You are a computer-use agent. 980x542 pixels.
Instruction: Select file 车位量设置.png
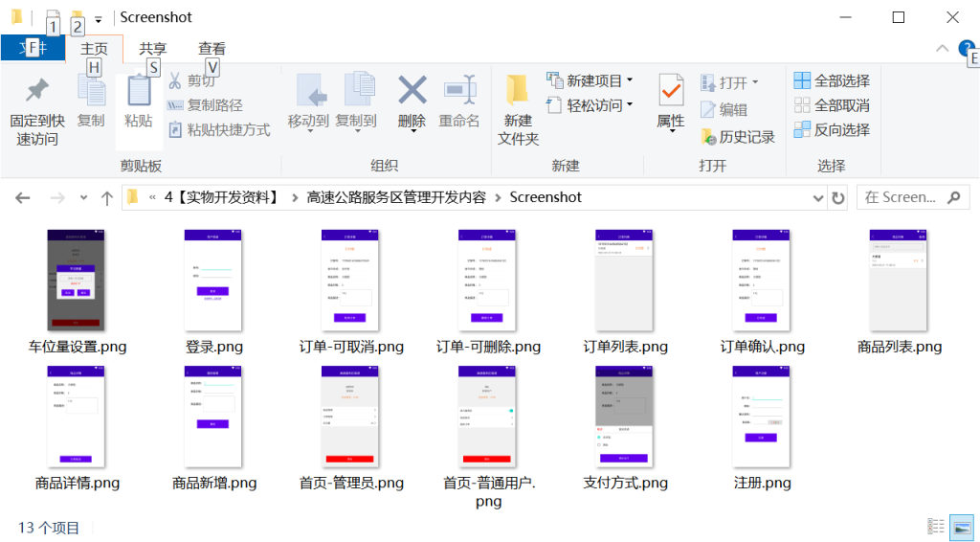tap(77, 292)
